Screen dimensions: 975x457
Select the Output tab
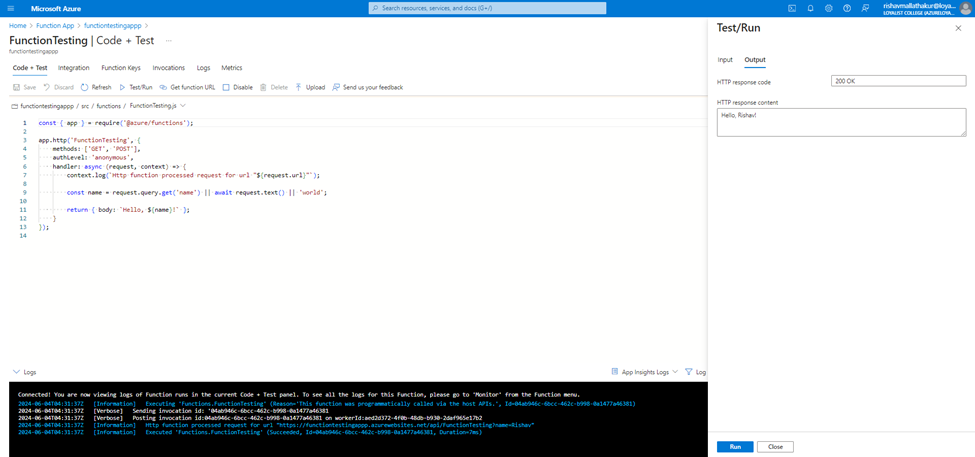coord(755,60)
